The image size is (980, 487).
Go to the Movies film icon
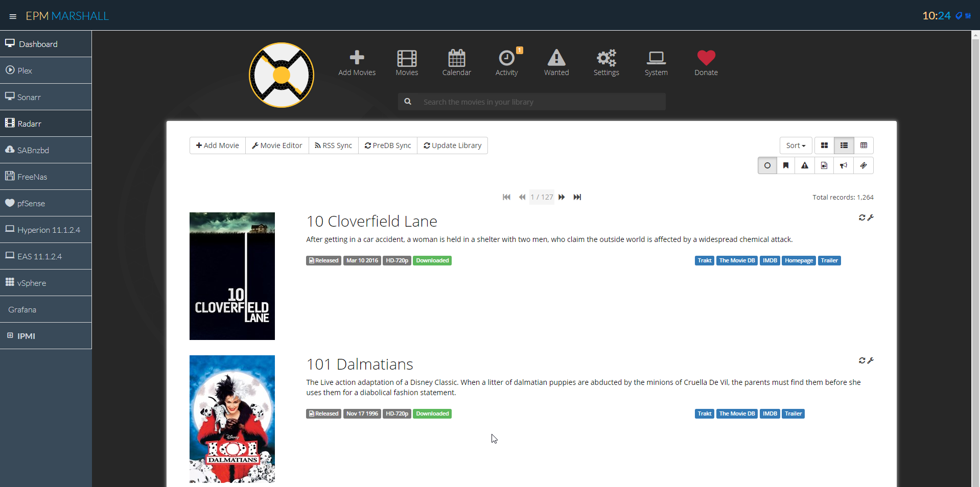tap(407, 63)
